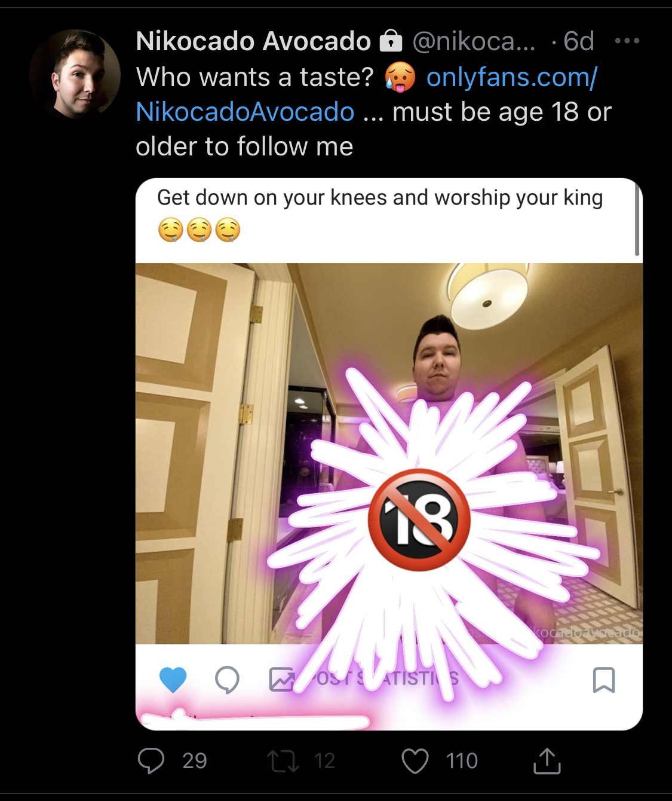Viewport: 672px width, 801px height.
Task: Tap the share upload icon
Action: (547, 760)
